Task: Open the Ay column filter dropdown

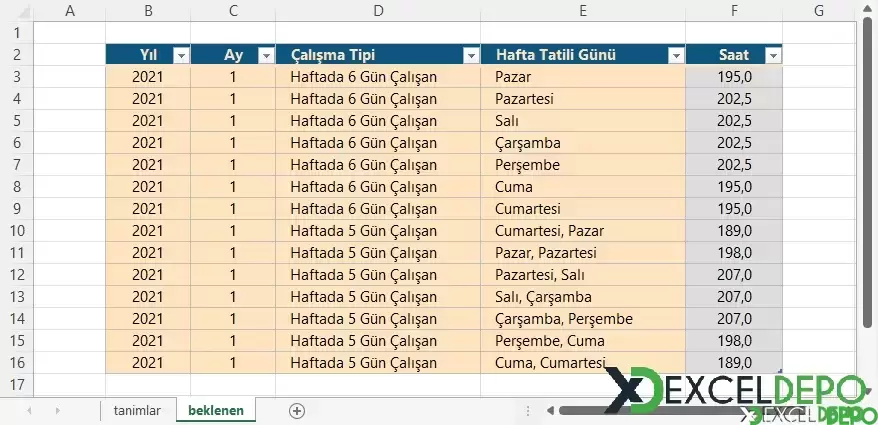Action: point(267,55)
